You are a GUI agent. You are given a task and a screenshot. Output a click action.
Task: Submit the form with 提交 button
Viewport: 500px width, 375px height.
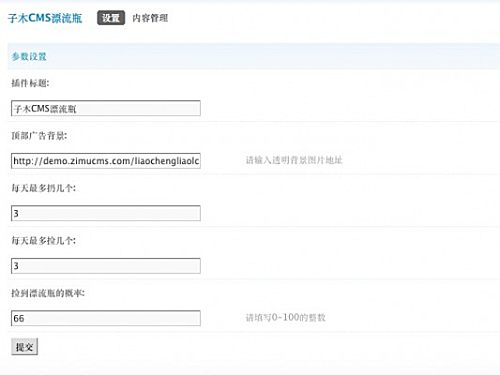pos(24,347)
